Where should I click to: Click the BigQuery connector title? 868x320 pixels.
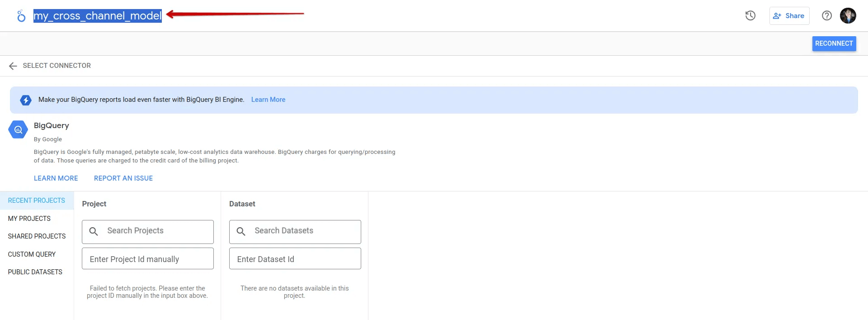[x=52, y=126]
